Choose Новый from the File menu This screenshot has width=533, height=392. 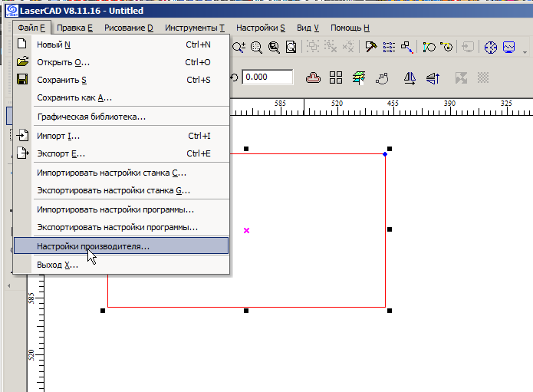(54, 44)
